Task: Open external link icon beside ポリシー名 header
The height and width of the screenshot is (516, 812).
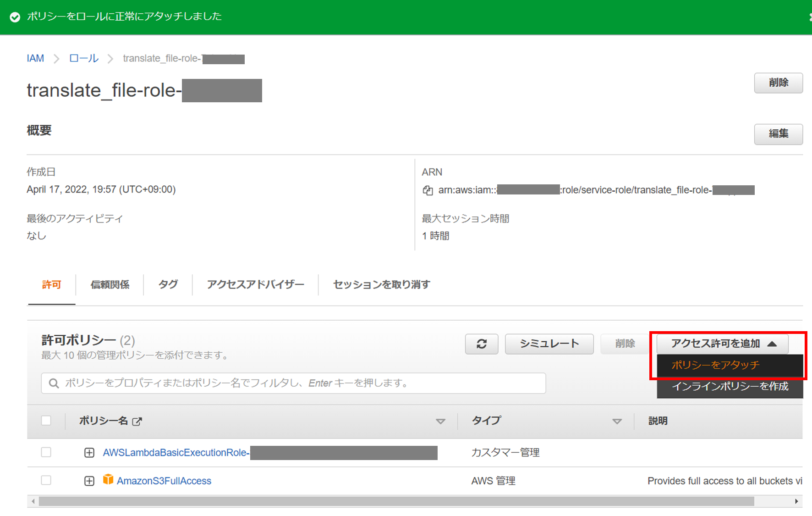Action: [137, 421]
